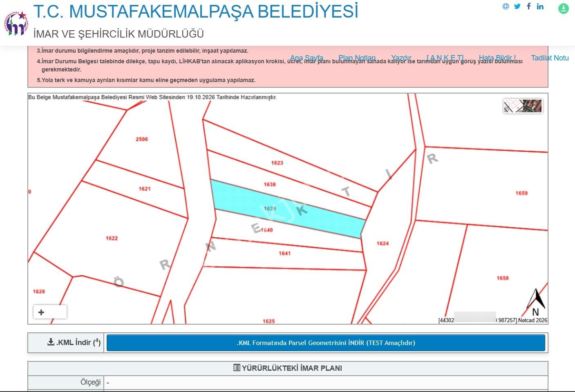The width and height of the screenshot is (575, 392).
Task: Click parcel 1625 on the map
Action: 269,321
